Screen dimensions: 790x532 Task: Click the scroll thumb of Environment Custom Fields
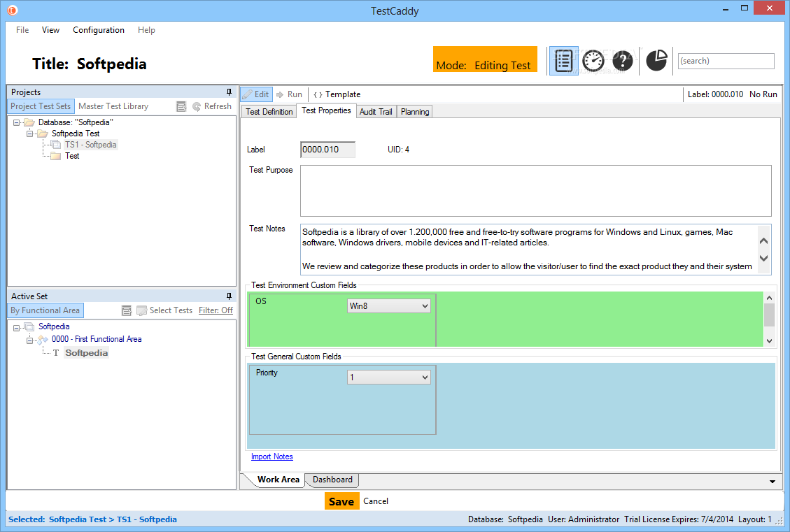click(x=769, y=315)
